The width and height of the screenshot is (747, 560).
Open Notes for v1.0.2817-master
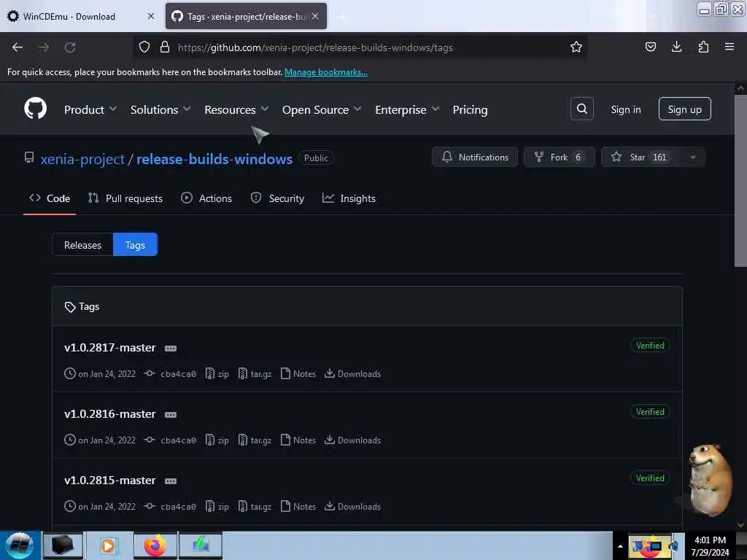pos(298,374)
